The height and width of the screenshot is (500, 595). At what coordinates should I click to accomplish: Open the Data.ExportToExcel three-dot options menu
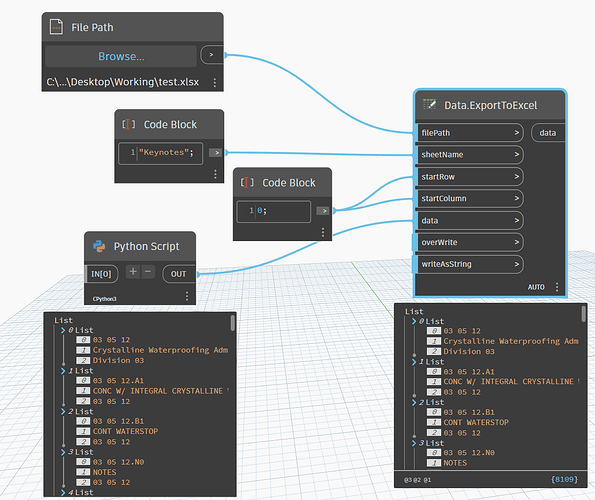pyautogui.click(x=557, y=287)
